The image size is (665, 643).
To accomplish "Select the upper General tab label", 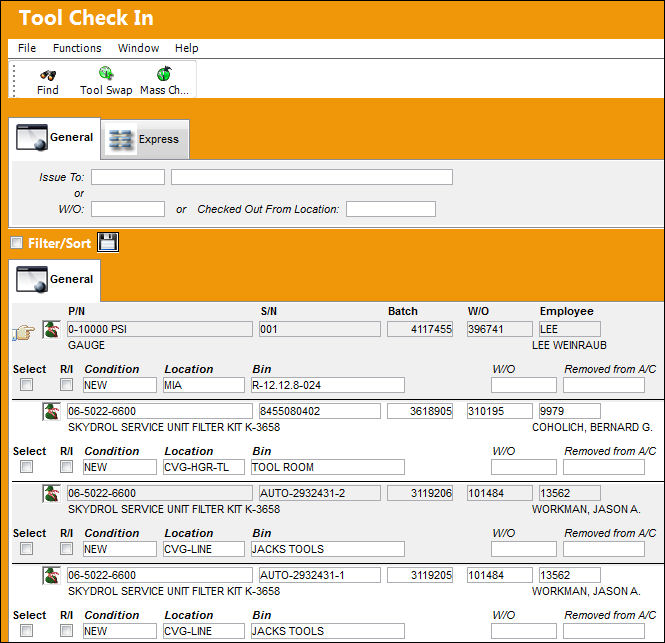I will pyautogui.click(x=71, y=137).
